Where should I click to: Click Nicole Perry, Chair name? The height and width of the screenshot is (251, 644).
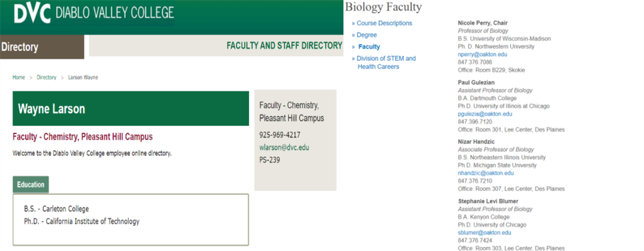tap(482, 23)
